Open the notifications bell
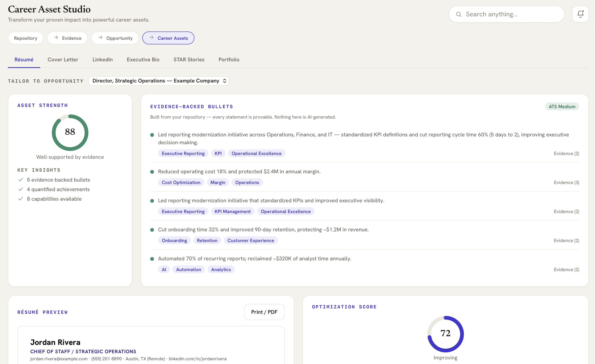The height and width of the screenshot is (364, 595). point(580,14)
